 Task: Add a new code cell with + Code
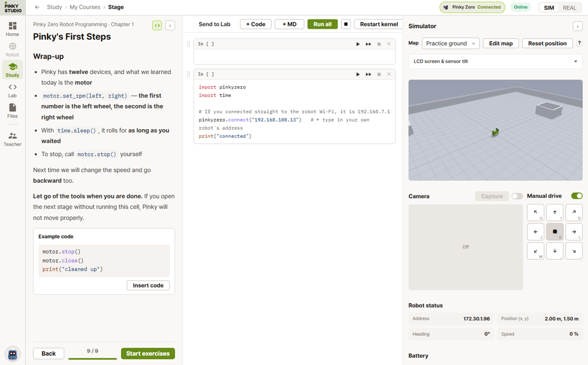(x=256, y=24)
